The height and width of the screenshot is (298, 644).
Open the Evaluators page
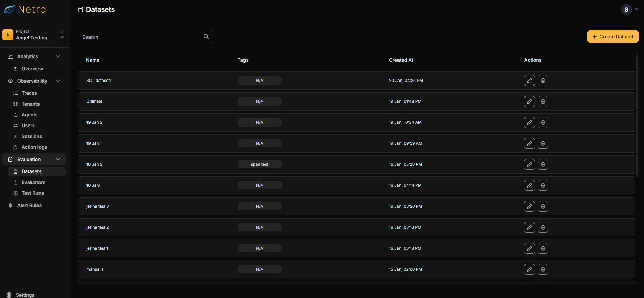click(33, 182)
